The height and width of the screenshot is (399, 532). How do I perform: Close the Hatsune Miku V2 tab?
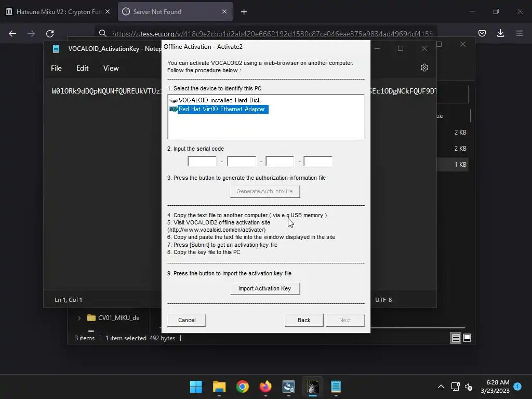point(108,11)
